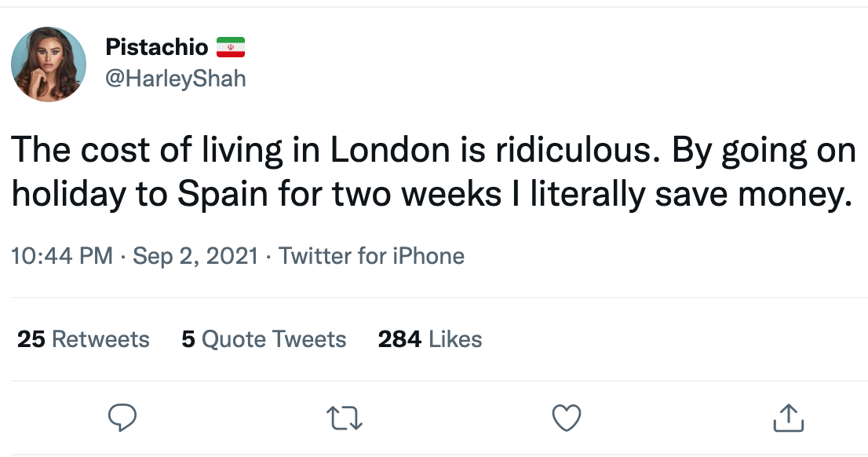View the 25 Retweets list
The height and width of the screenshot is (457, 868).
[x=83, y=339]
